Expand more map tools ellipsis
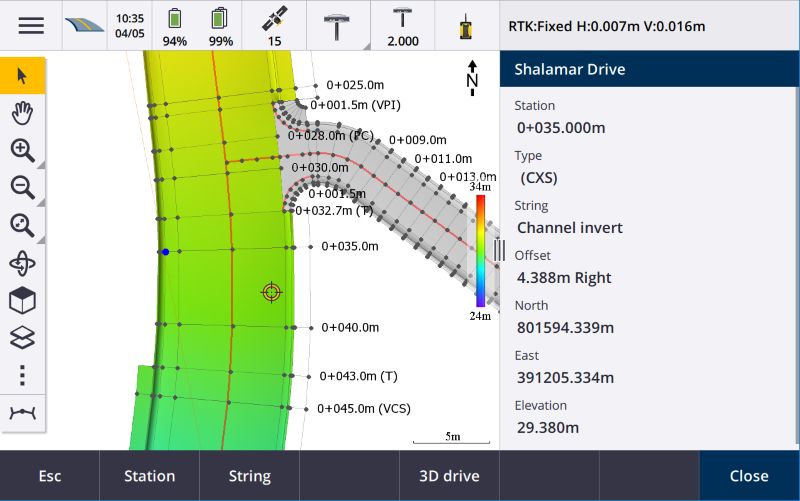The image size is (800, 501). [x=22, y=375]
